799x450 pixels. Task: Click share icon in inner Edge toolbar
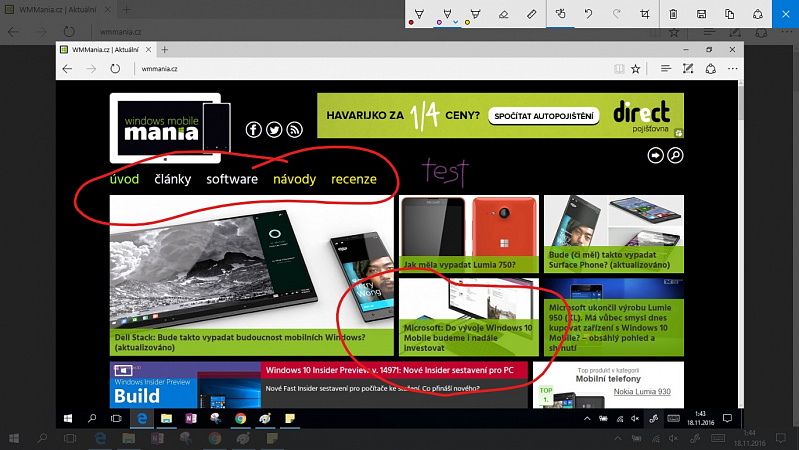pyautogui.click(x=710, y=69)
